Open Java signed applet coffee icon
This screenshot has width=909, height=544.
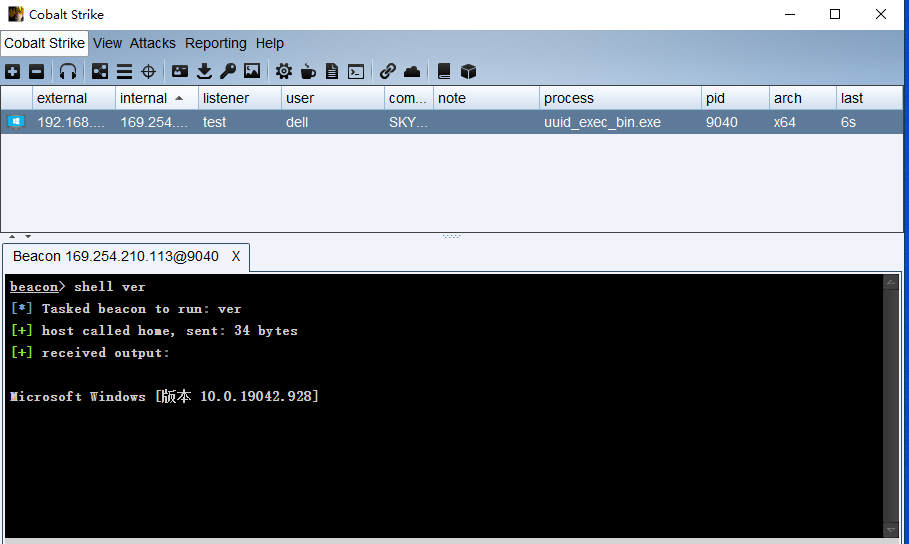click(x=308, y=71)
